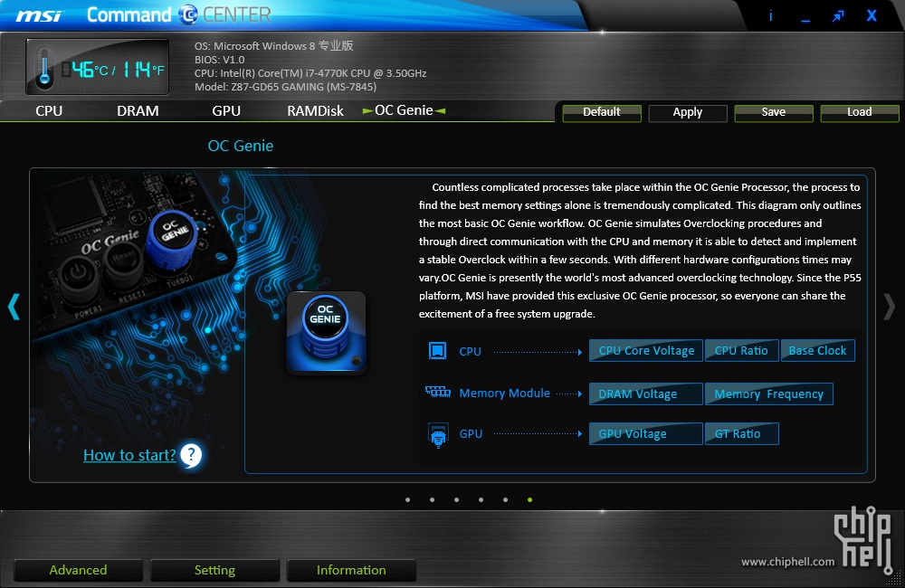Click the Memory Module RAM icon
Screen dimensions: 905x588
point(438,393)
